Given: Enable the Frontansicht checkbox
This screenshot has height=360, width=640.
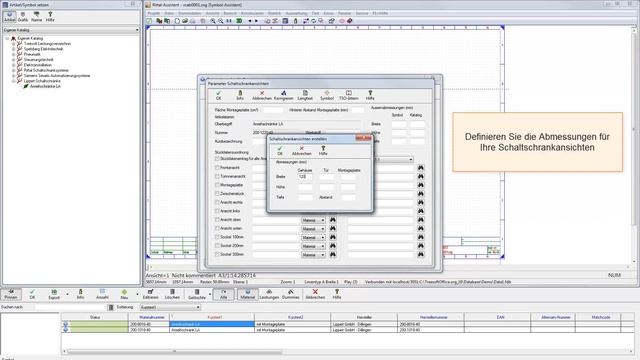Looking at the screenshot, I should click(x=217, y=168).
